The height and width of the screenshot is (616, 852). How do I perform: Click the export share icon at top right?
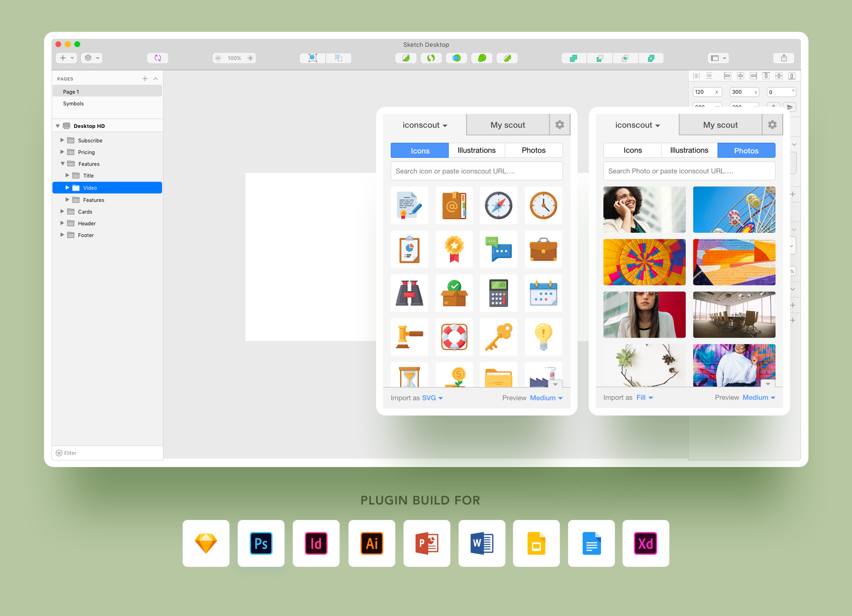click(x=785, y=58)
